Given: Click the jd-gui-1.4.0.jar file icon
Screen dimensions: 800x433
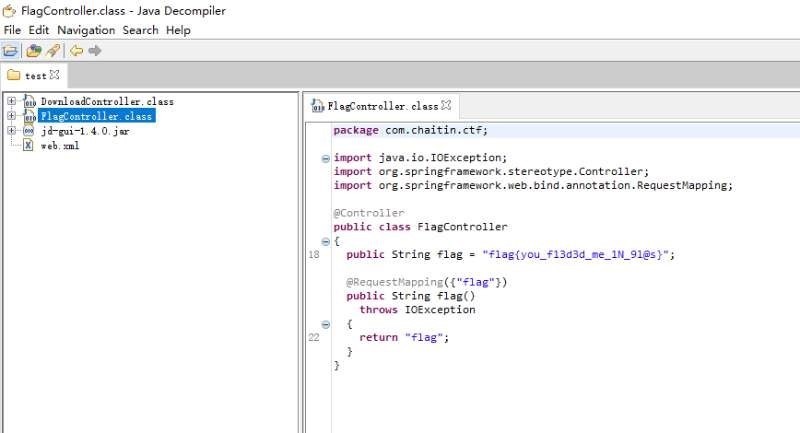Looking at the screenshot, I should pos(29,131).
